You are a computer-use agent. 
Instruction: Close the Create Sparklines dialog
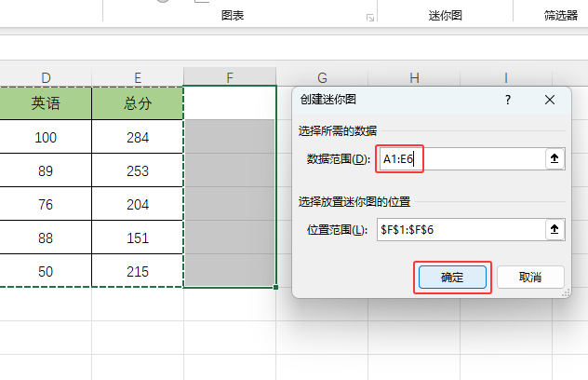point(550,100)
